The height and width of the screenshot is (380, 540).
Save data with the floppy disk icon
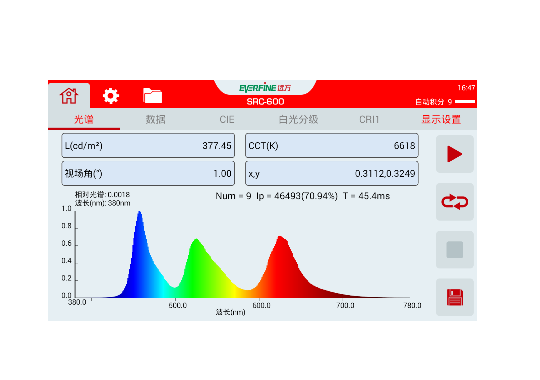[x=455, y=297]
